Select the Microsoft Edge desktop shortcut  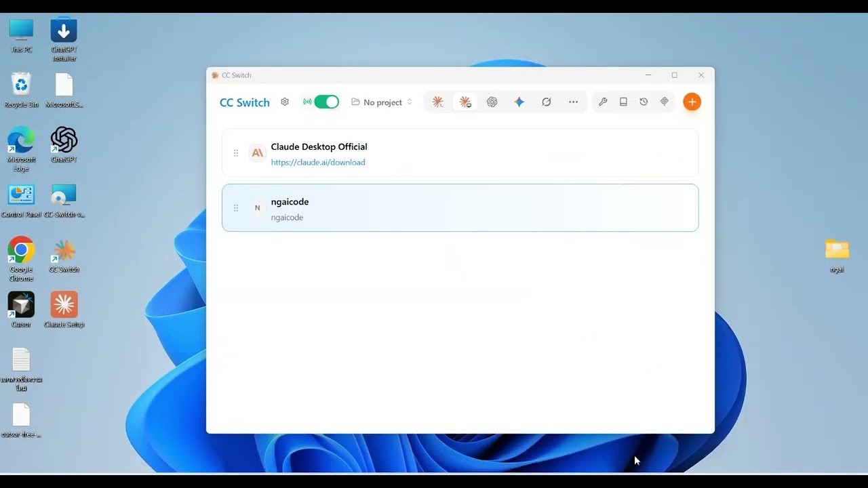pos(21,149)
